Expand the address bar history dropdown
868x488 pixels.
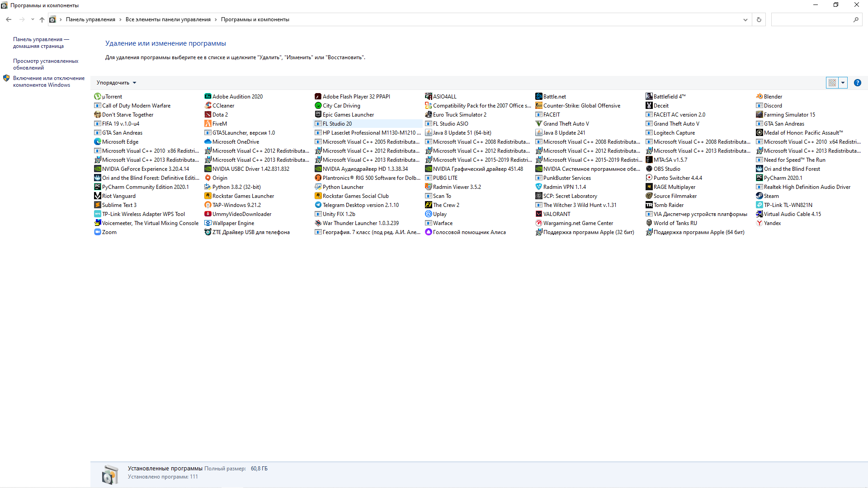(x=745, y=19)
